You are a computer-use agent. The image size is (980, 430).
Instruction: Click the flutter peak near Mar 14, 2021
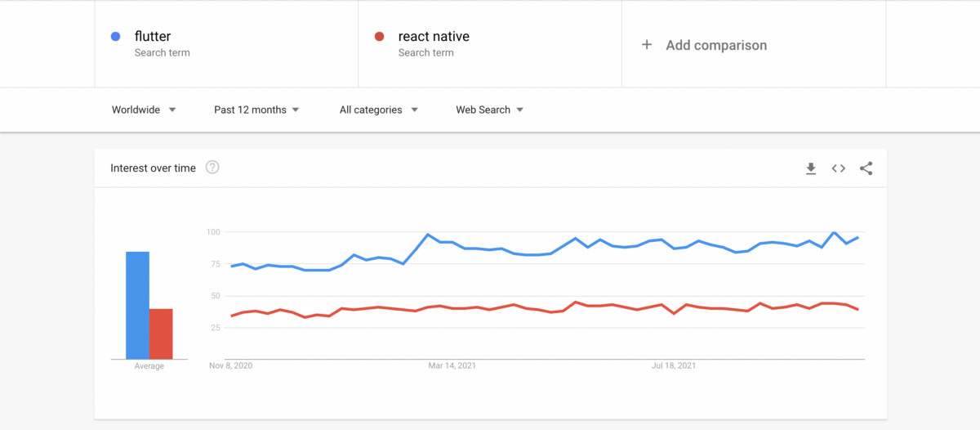(x=428, y=235)
